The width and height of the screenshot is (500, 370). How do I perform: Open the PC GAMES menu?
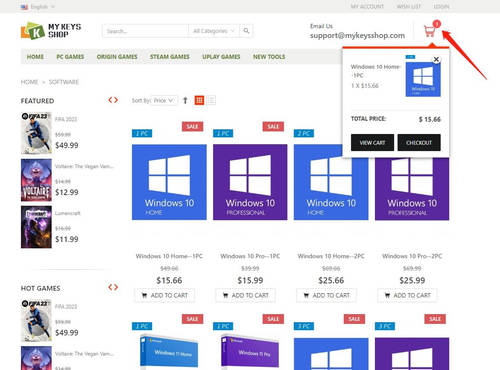70,57
